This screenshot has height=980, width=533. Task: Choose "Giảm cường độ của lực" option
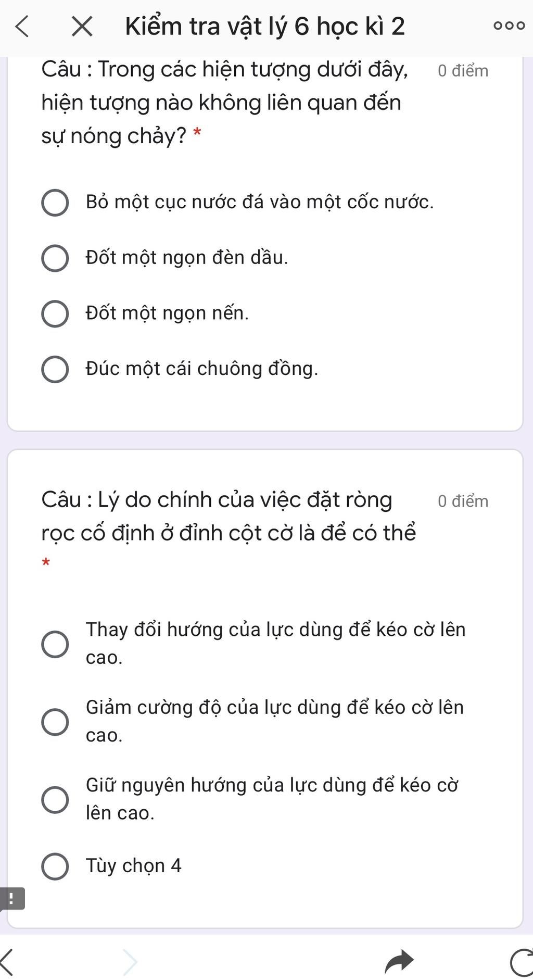pyautogui.click(x=55, y=722)
